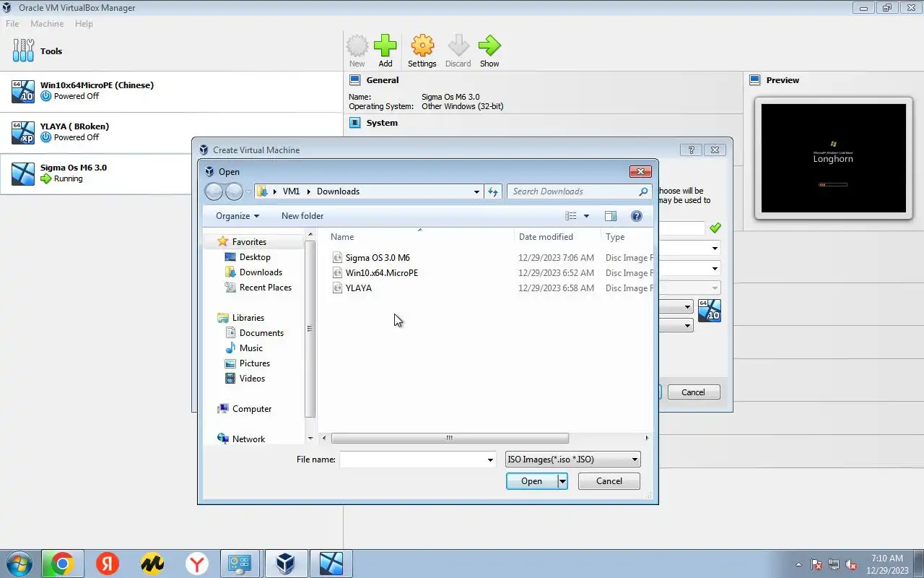Select the YLAYA disc image file
The width and height of the screenshot is (924, 578).
pyautogui.click(x=359, y=288)
